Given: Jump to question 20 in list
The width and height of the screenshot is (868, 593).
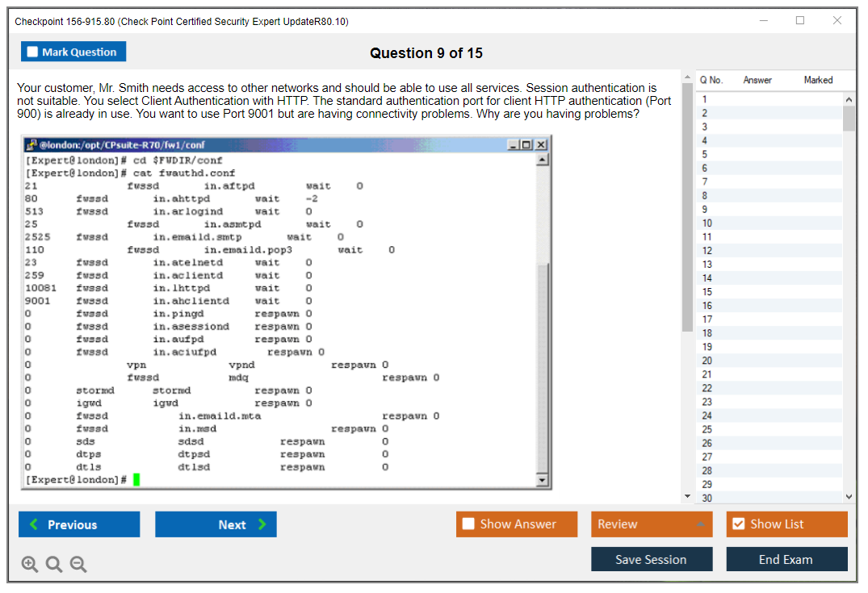Looking at the screenshot, I should 707,361.
